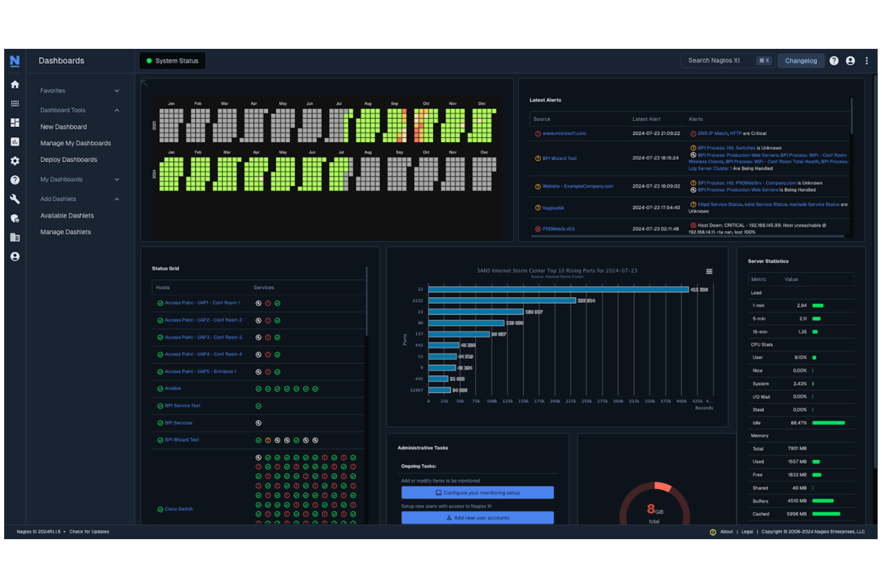
Task: Toggle the System Status indicator
Action: click(172, 60)
